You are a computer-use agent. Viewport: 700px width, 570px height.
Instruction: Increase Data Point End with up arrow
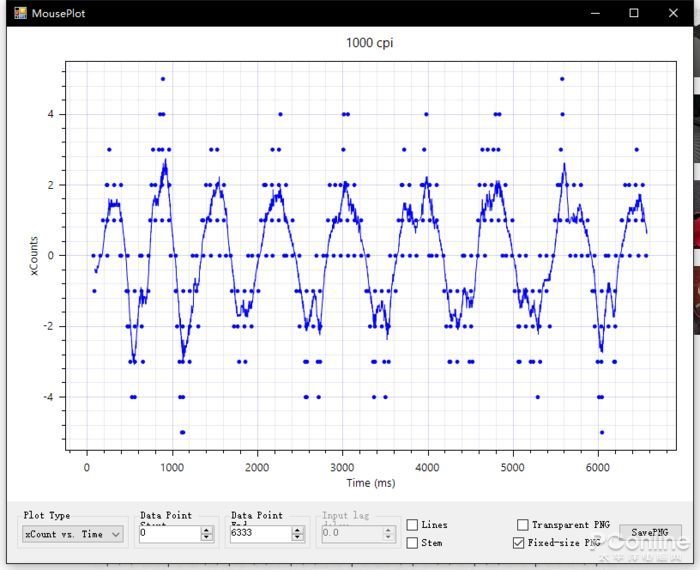(x=297, y=530)
